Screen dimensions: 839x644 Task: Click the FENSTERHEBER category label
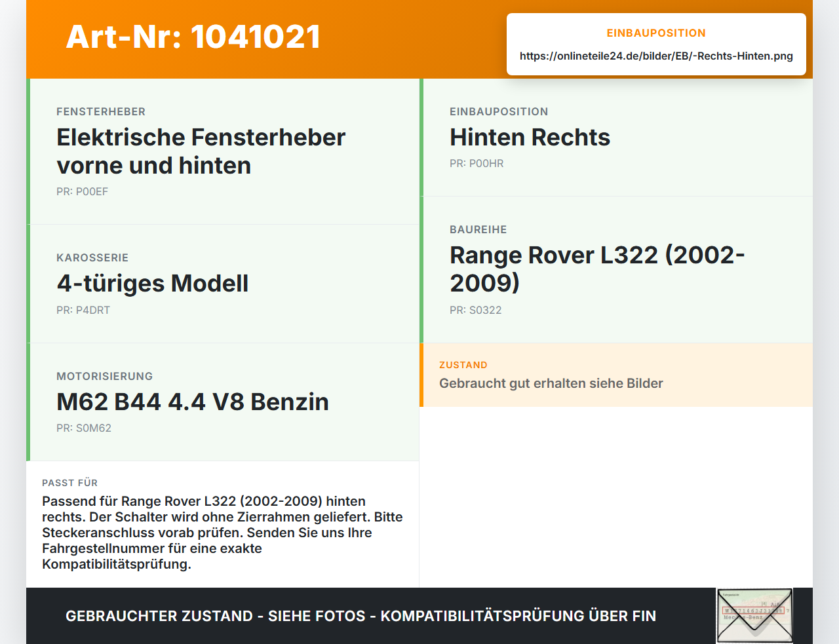[x=101, y=112]
